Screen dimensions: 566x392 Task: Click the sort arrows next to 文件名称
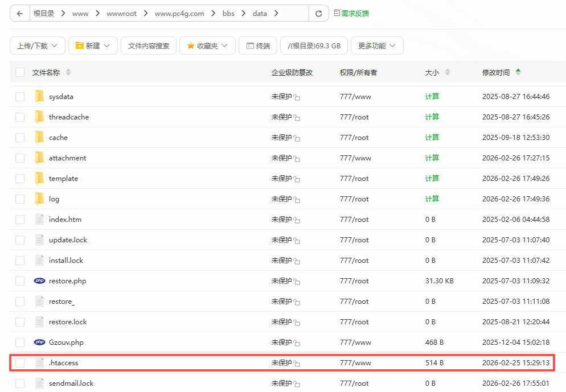(x=68, y=72)
